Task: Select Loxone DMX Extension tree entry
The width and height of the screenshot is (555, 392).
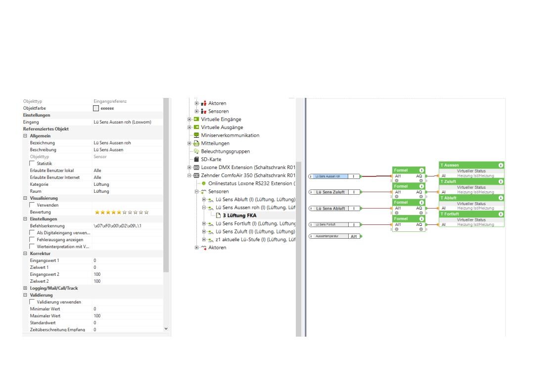Action: tap(248, 168)
